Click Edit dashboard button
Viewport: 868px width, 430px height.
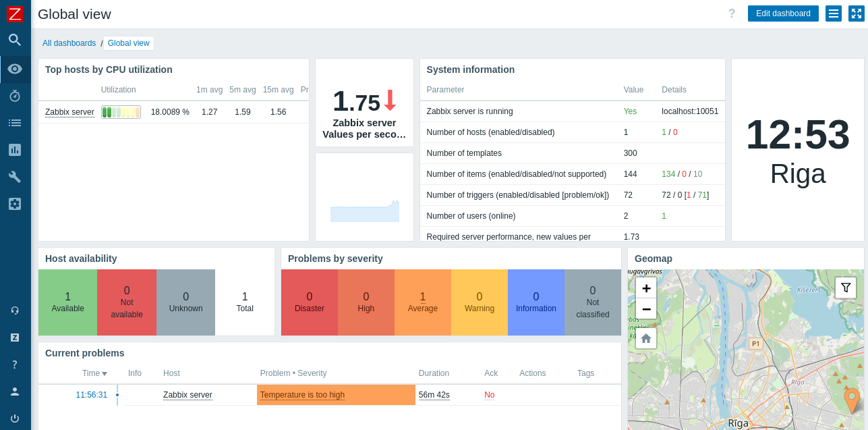(783, 14)
